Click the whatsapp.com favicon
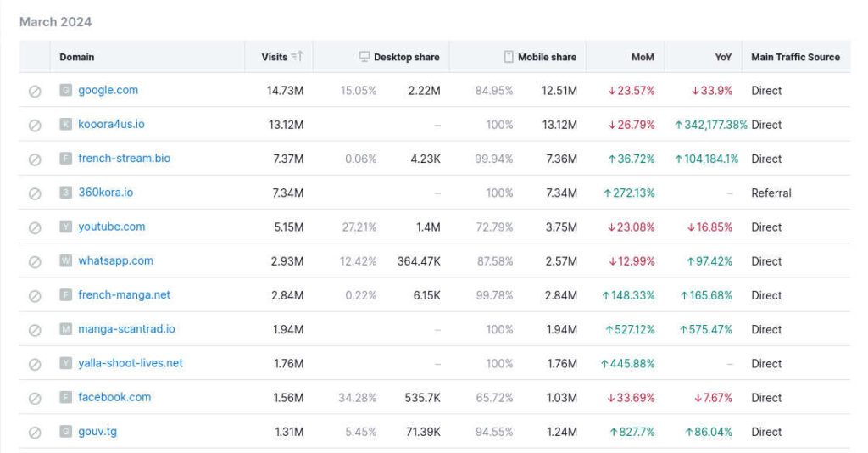The width and height of the screenshot is (868, 453). [66, 260]
